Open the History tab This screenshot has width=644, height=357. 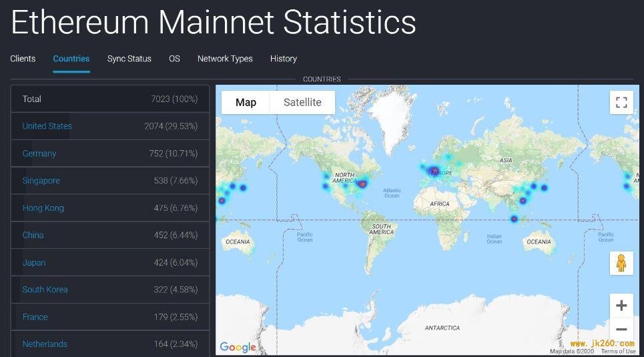[x=284, y=59]
